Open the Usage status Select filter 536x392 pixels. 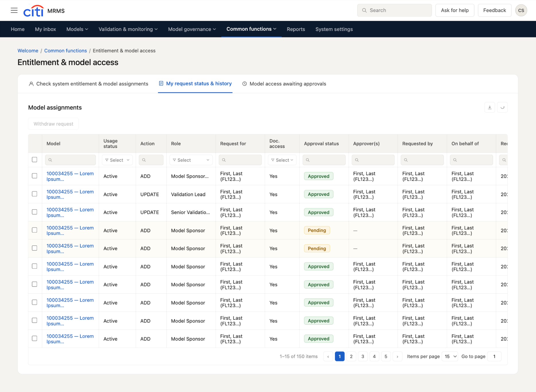[x=117, y=160]
